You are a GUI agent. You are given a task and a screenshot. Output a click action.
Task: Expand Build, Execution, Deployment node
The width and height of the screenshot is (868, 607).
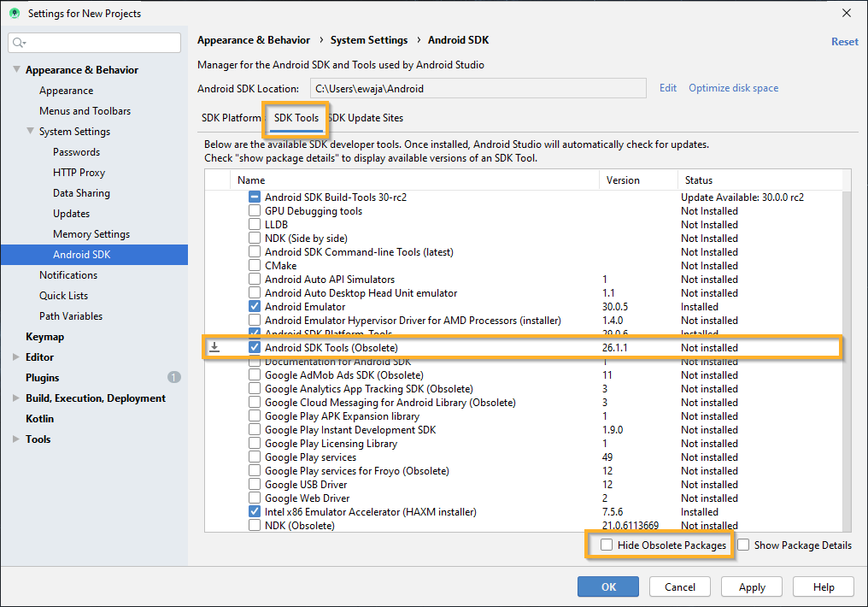(x=16, y=398)
